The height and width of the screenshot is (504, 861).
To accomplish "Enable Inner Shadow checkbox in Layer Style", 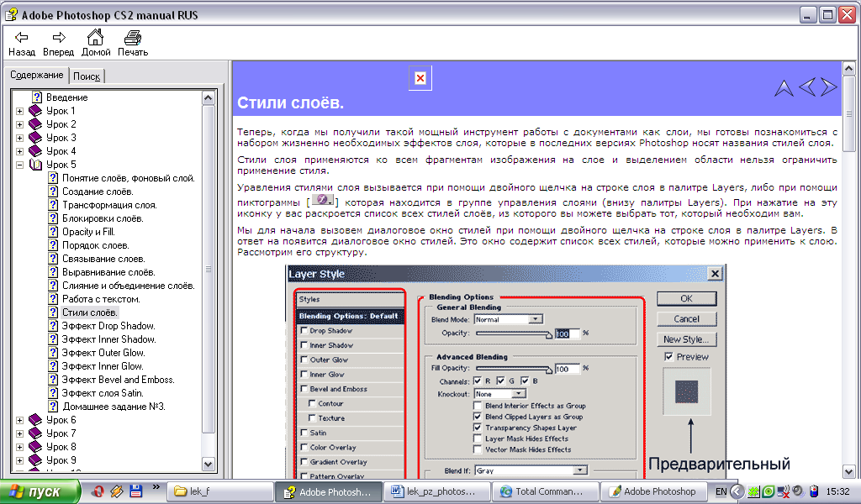I will pyautogui.click(x=304, y=345).
